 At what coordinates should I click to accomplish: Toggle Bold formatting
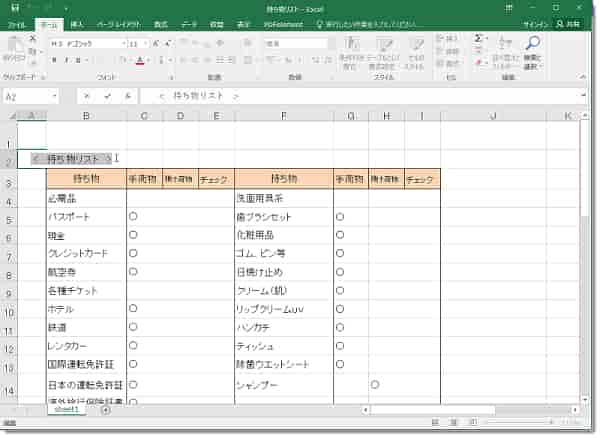pos(53,60)
